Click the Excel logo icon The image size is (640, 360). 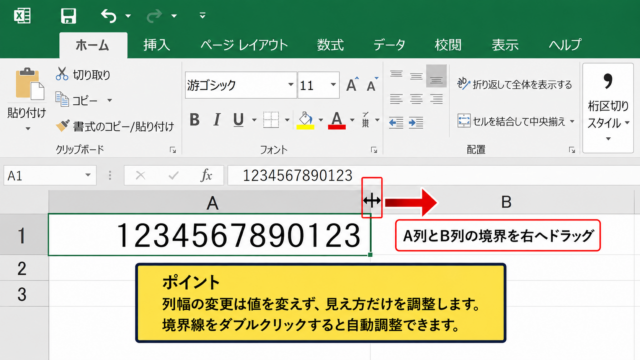coord(22,16)
